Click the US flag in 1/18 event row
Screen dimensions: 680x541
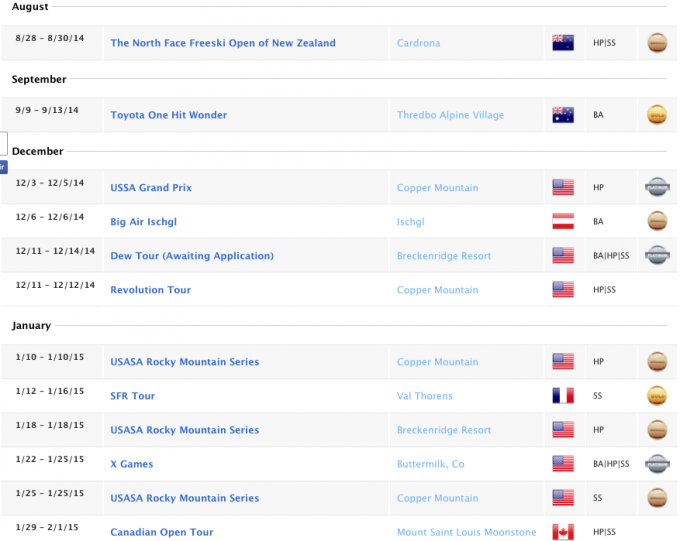[563, 430]
